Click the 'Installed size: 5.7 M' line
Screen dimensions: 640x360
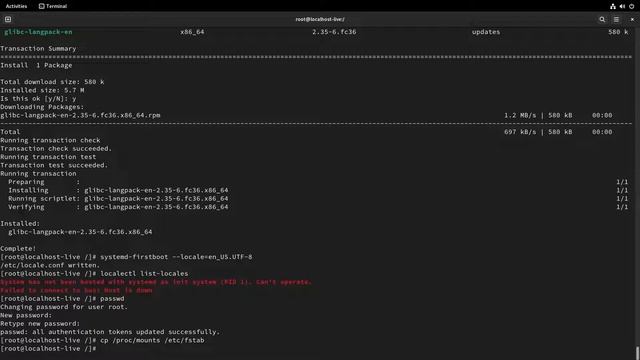(x=42, y=90)
